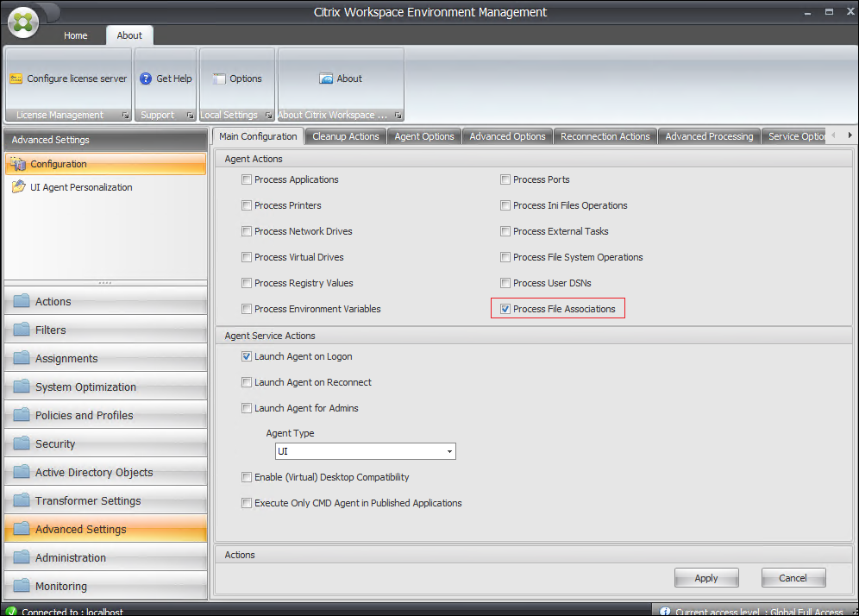The width and height of the screenshot is (859, 616).
Task: Open the Agent Options tab
Action: tap(424, 136)
